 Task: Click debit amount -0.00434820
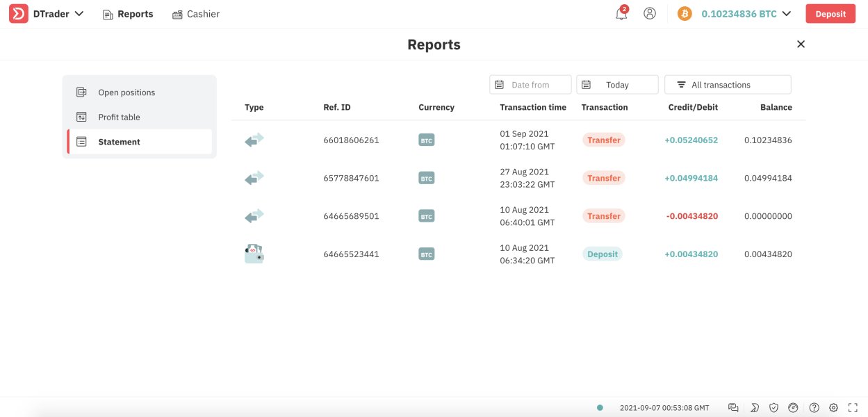pos(692,216)
